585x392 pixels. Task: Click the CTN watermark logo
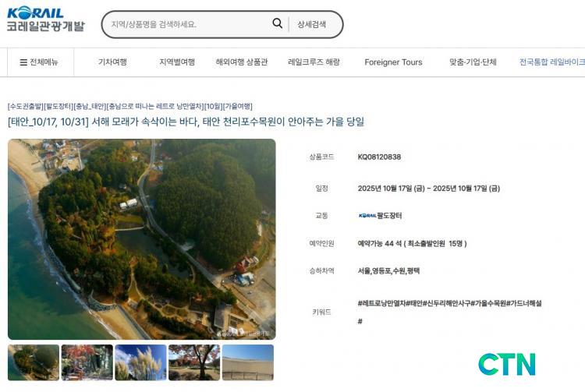point(507,364)
